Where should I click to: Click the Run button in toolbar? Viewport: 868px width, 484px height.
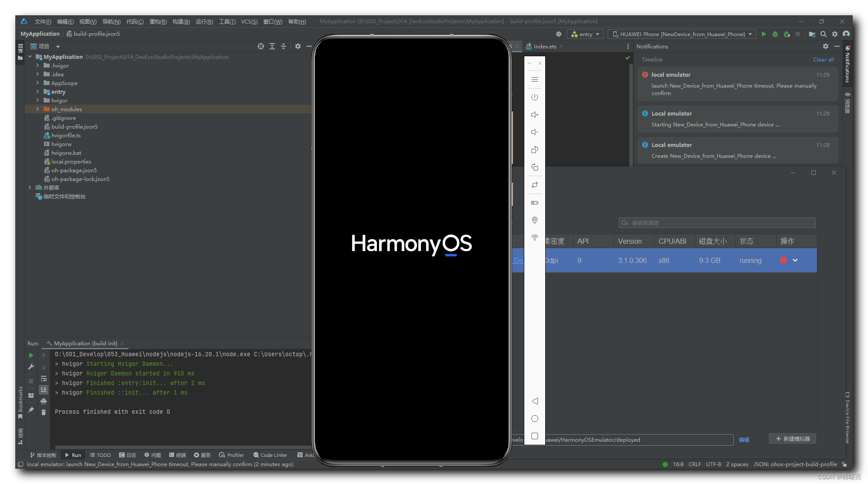click(x=764, y=34)
